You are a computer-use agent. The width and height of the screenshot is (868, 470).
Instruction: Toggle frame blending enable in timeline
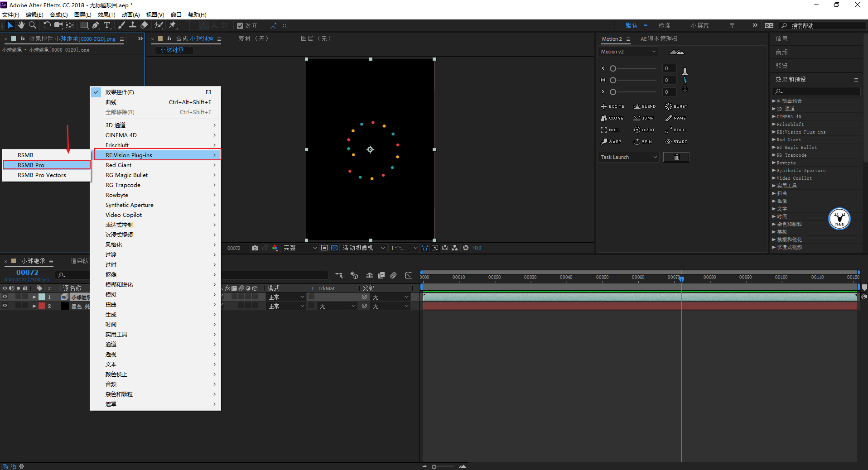tap(381, 275)
